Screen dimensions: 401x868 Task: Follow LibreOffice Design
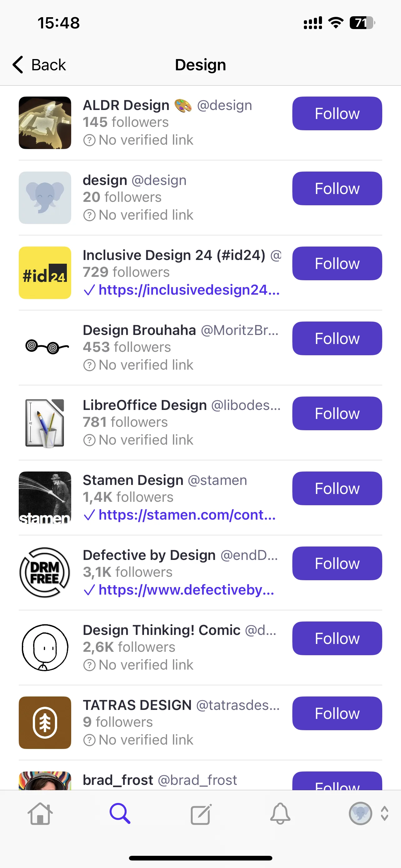(x=337, y=413)
